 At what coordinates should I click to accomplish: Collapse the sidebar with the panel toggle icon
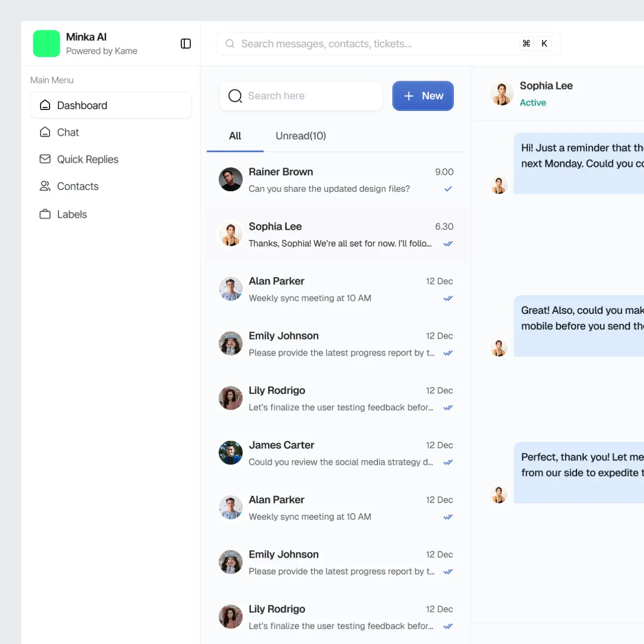point(186,44)
